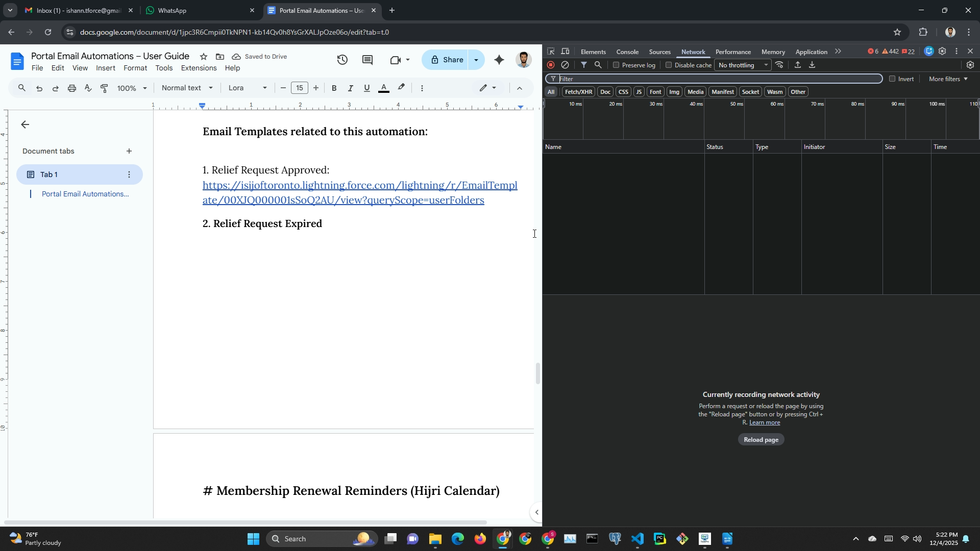Viewport: 980px width, 551px height.
Task: Expand the Normal text style dropdown
Action: click(187, 88)
